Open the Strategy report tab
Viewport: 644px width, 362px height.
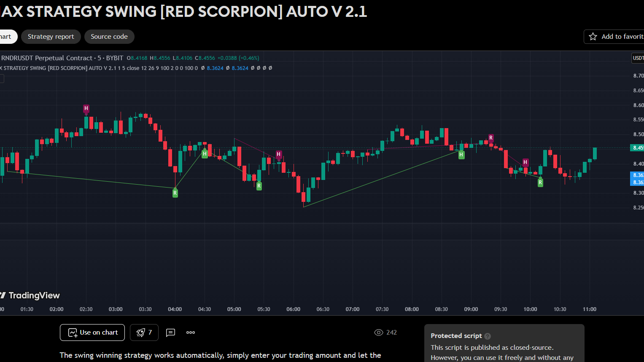[x=51, y=37]
